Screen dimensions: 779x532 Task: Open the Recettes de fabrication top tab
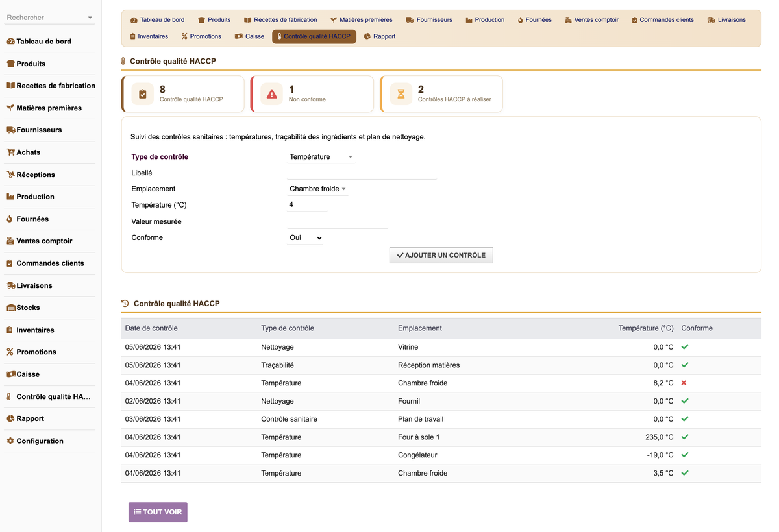tap(280, 20)
